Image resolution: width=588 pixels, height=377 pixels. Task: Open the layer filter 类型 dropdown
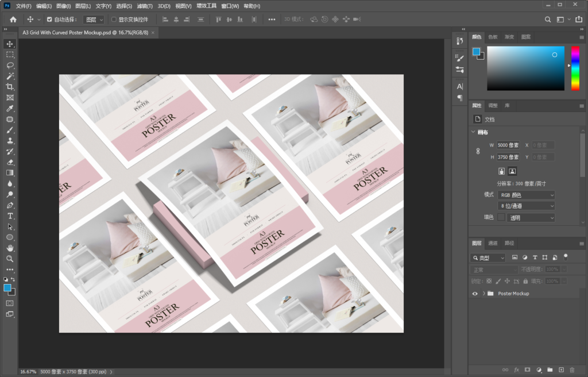(488, 257)
